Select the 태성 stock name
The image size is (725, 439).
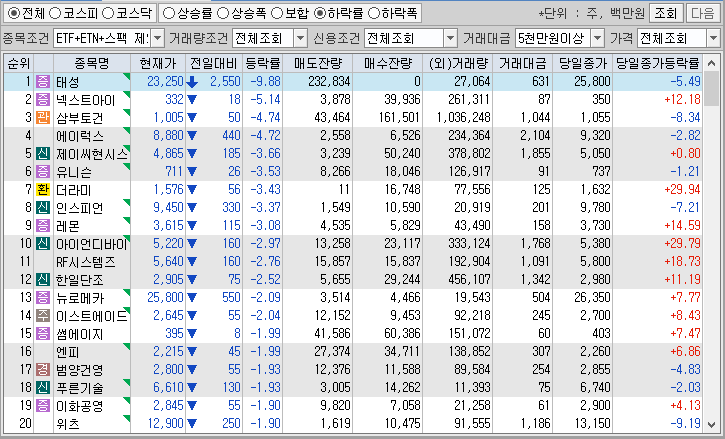tap(68, 82)
